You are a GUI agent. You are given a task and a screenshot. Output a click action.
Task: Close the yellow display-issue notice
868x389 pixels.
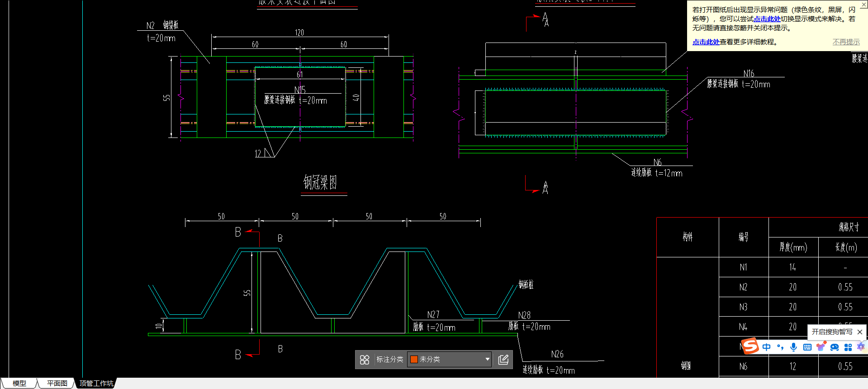863,4
